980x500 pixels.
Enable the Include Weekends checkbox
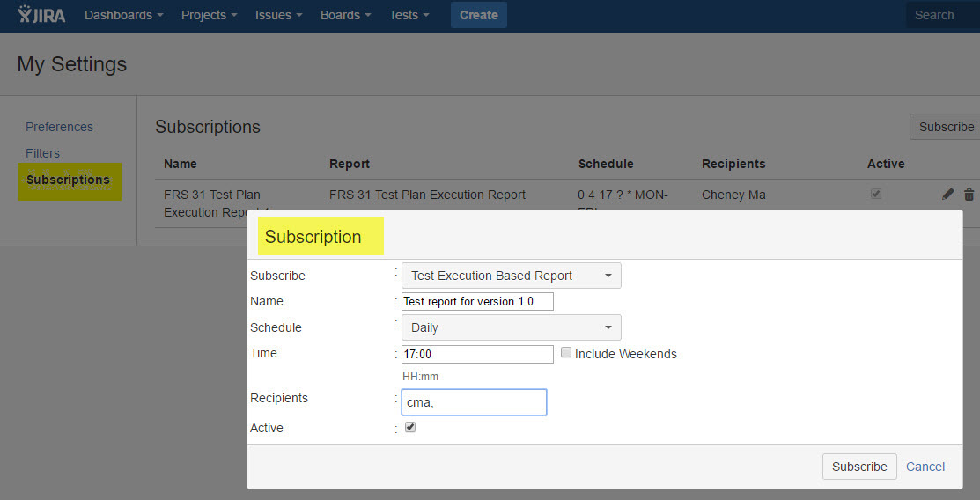click(566, 353)
